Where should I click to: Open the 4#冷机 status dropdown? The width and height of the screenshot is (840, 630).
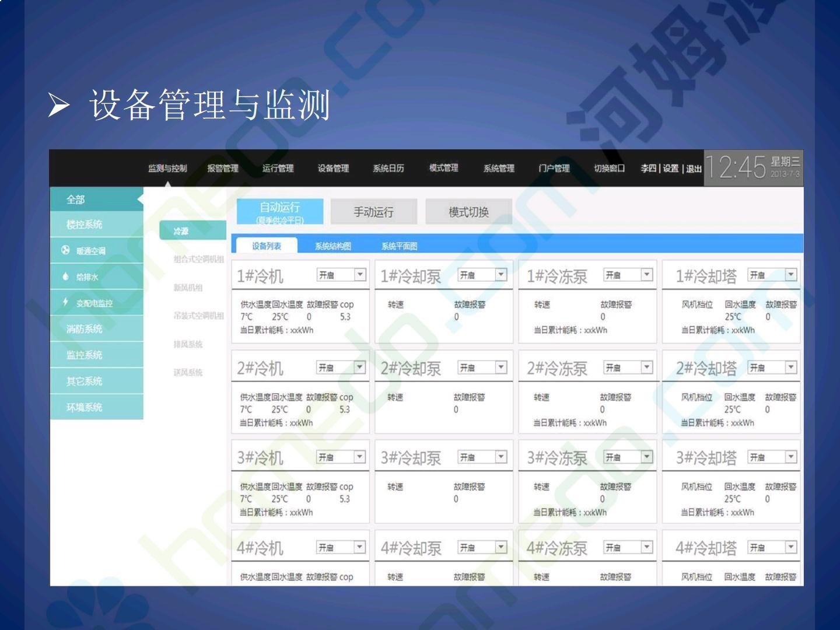click(x=360, y=547)
